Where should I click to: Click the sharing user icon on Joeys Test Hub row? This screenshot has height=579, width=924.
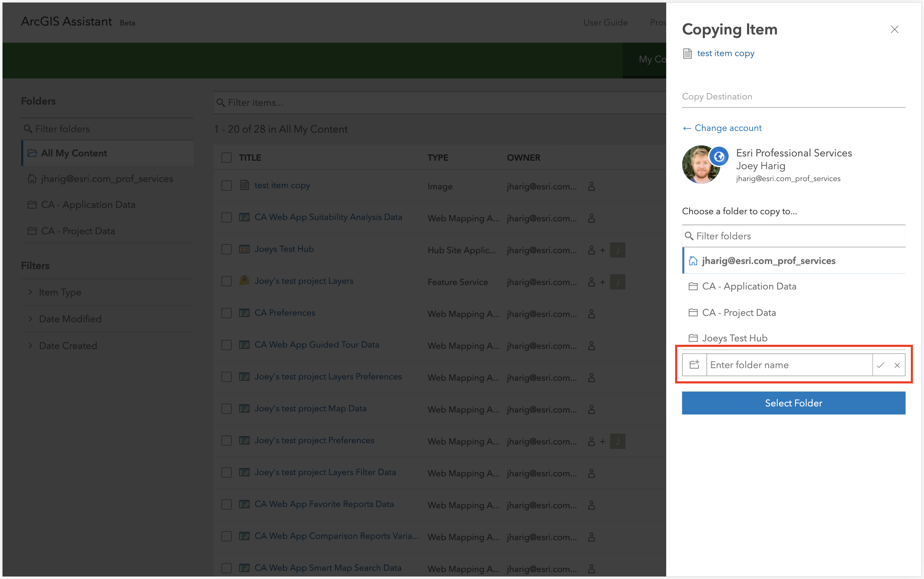591,250
